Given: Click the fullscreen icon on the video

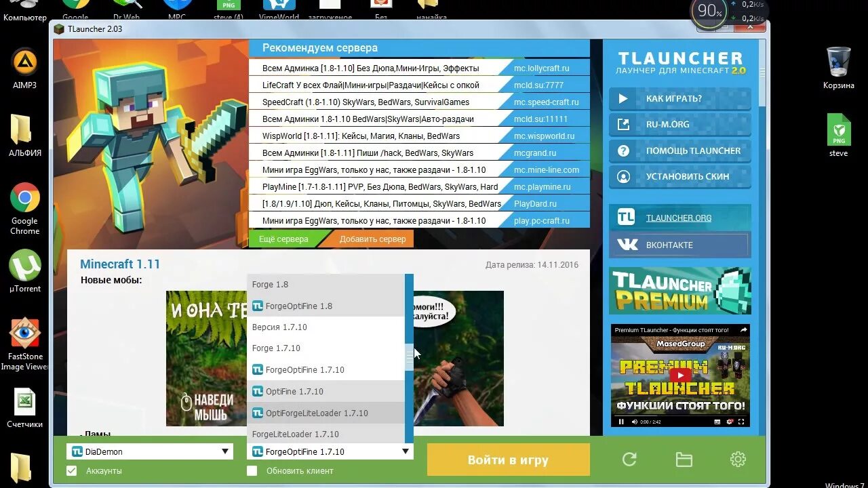Looking at the screenshot, I should pos(743,422).
